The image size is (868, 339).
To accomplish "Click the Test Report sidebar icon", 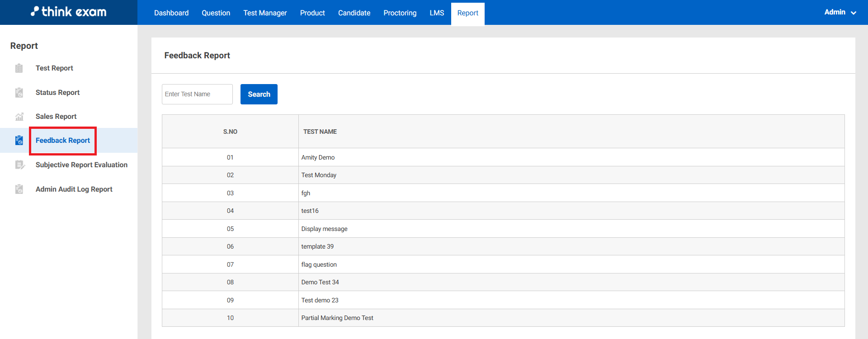I will (19, 68).
